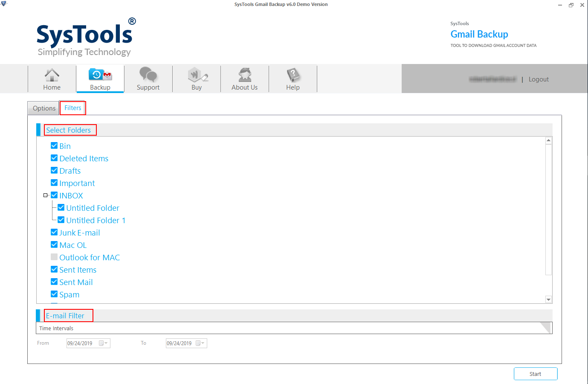This screenshot has height=384, width=588.
Task: Switch to the Filters tab
Action: point(73,108)
